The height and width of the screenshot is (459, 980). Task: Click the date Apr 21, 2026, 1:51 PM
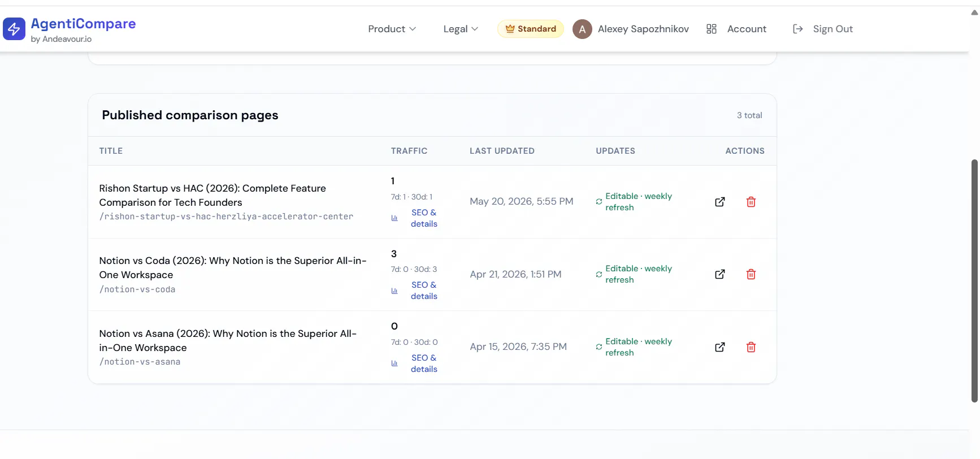coord(515,274)
